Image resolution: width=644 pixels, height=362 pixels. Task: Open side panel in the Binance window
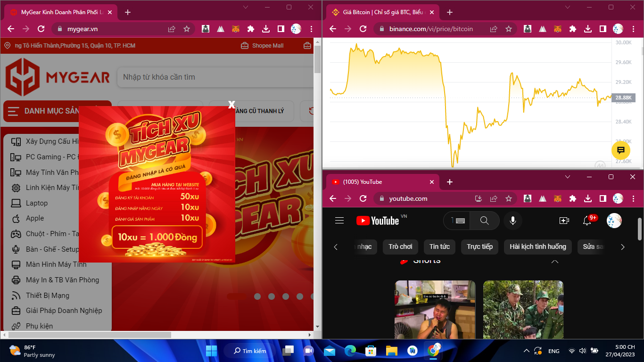tap(603, 29)
